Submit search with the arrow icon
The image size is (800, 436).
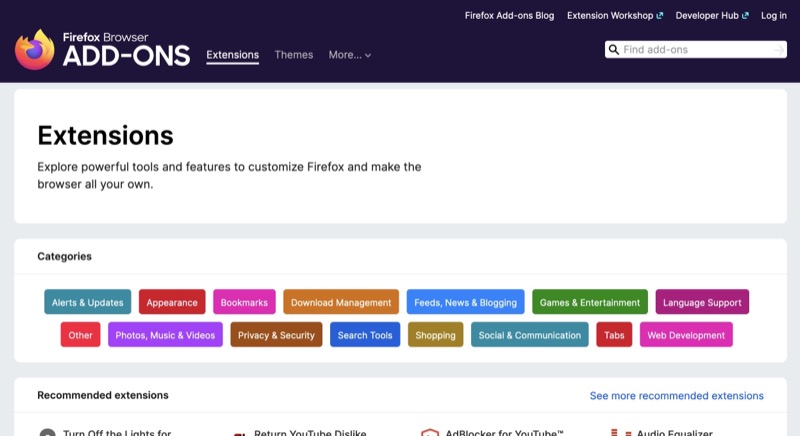(779, 49)
